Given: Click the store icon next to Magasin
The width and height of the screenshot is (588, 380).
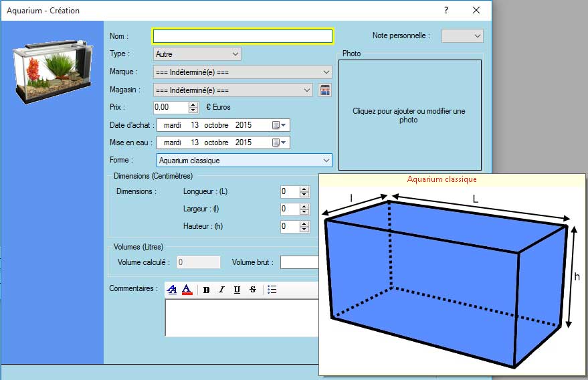Looking at the screenshot, I should coord(324,90).
